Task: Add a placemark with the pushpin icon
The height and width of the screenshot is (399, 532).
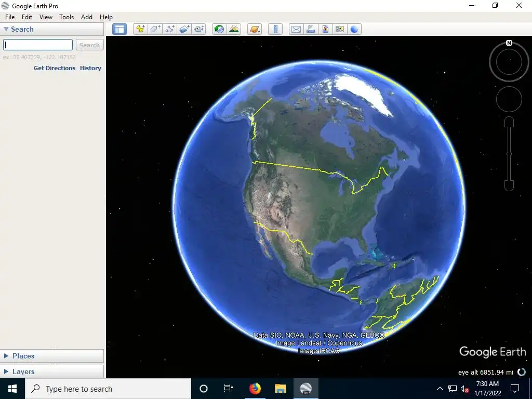Action: 140,29
